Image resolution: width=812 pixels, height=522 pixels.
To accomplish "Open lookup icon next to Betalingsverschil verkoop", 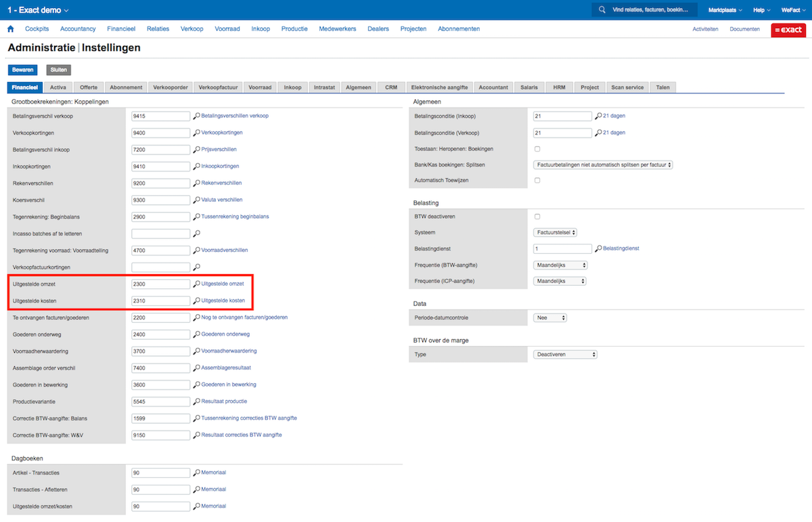I will pyautogui.click(x=197, y=116).
